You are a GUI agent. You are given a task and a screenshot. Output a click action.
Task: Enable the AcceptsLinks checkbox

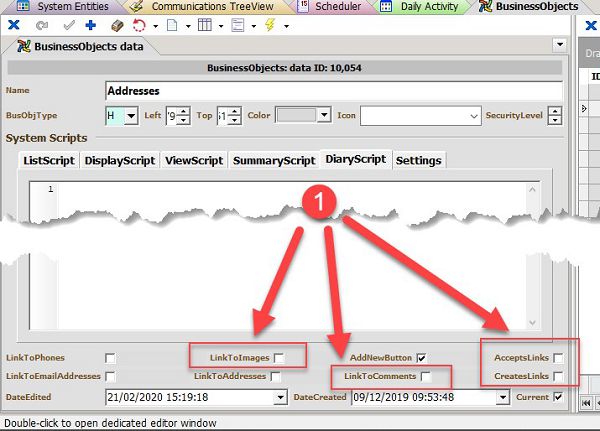click(559, 357)
